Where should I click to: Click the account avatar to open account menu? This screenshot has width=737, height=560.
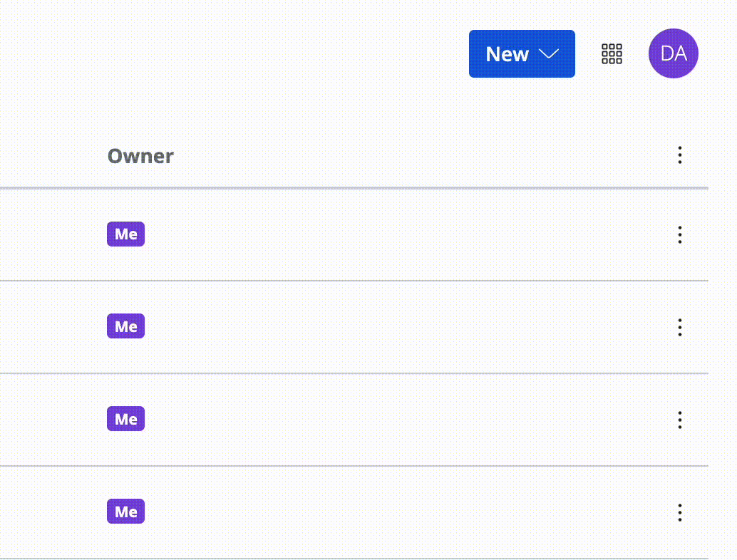tap(673, 53)
